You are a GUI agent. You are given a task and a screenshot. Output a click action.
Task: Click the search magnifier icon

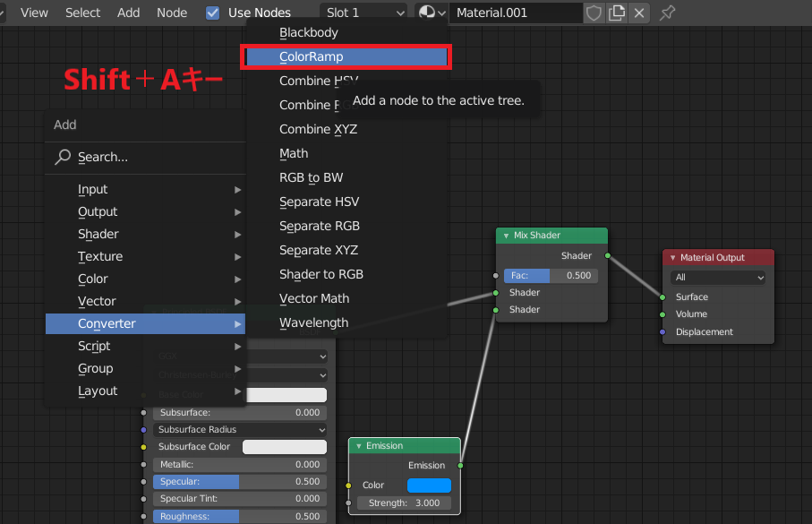pos(63,157)
